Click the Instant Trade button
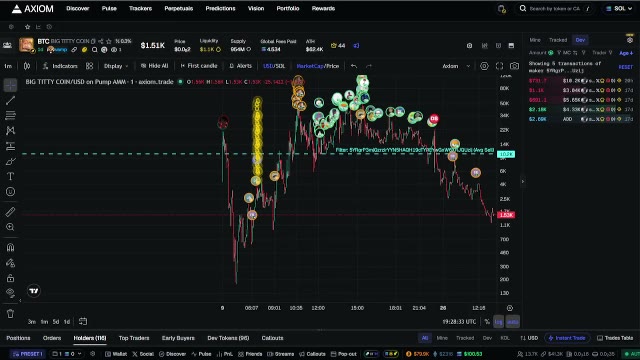The height and width of the screenshot is (360, 640). click(567, 338)
